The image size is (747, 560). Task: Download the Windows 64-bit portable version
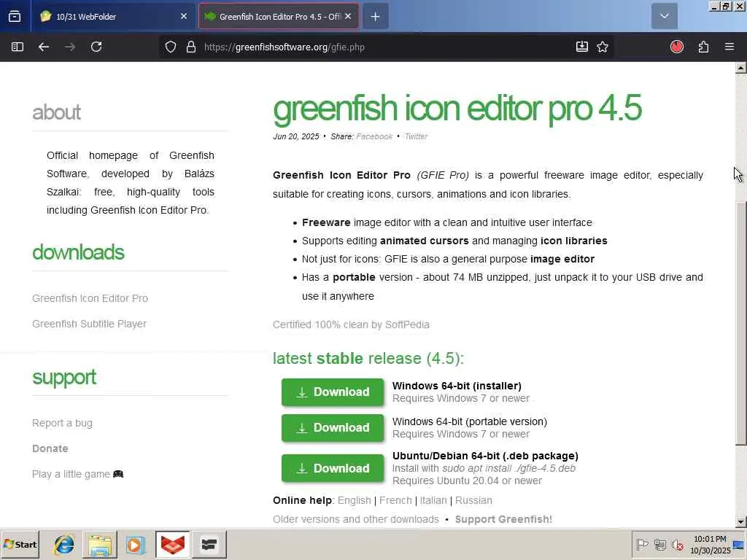333,427
